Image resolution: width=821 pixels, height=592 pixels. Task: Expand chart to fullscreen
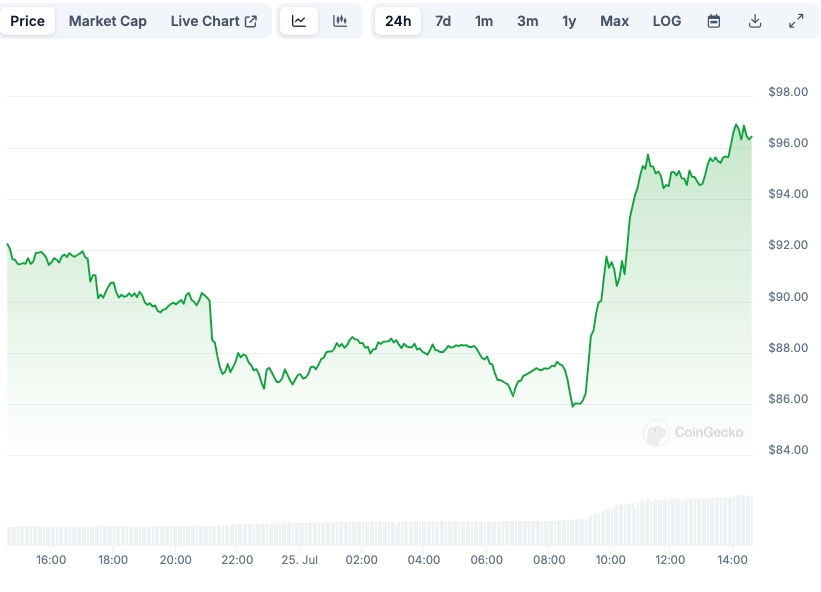tap(796, 21)
